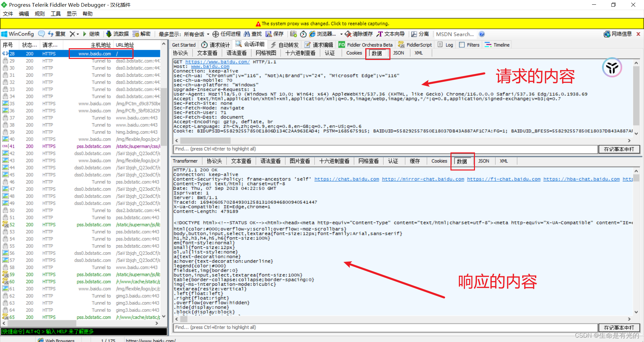The width and height of the screenshot is (644, 342).
Task: Click response pane 在记事本中打开 button
Action: pos(619,328)
